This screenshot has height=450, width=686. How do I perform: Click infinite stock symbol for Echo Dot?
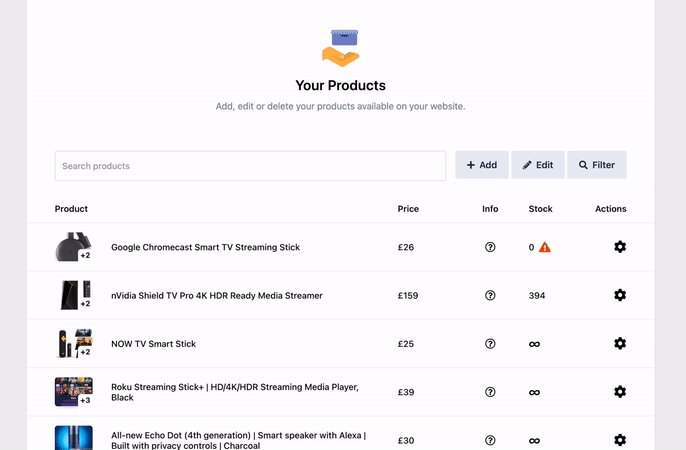[534, 441]
